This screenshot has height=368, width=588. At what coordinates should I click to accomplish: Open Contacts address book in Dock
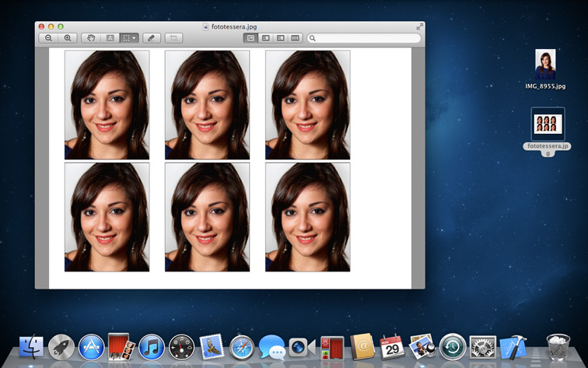click(362, 347)
